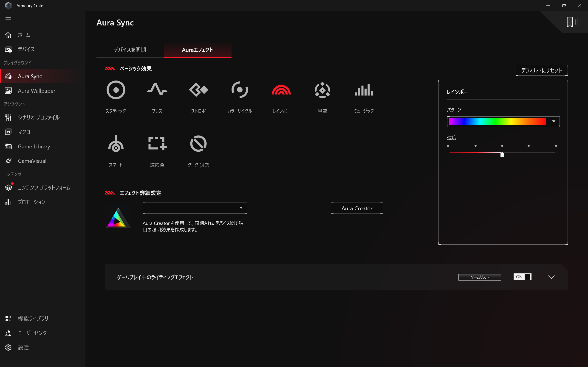This screenshot has width=588, height=367.
Task: Toggle the in-game lighting ON switch
Action: tap(522, 277)
